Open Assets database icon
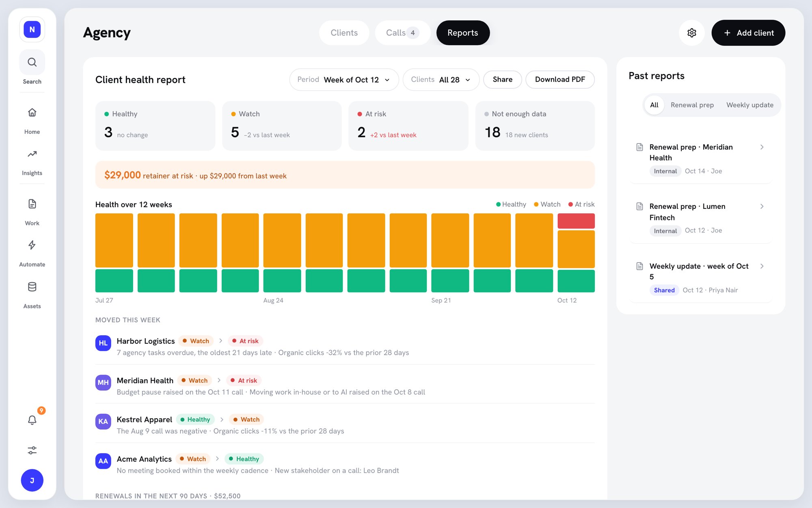The image size is (812, 508). point(32,287)
